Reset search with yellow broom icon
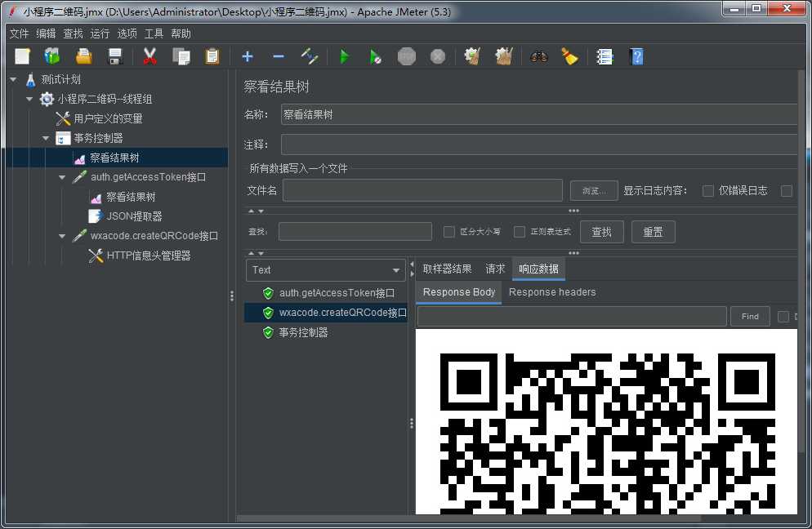812x529 pixels. click(x=569, y=56)
